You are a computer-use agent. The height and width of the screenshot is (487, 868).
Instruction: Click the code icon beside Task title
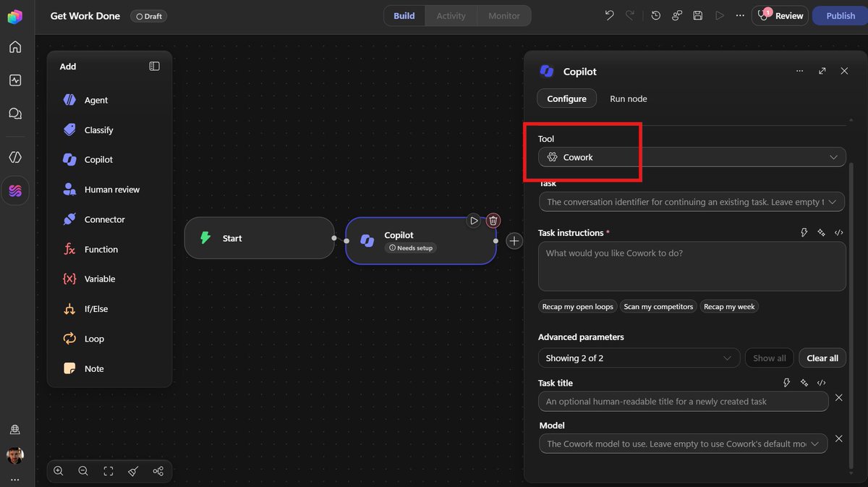tap(821, 383)
